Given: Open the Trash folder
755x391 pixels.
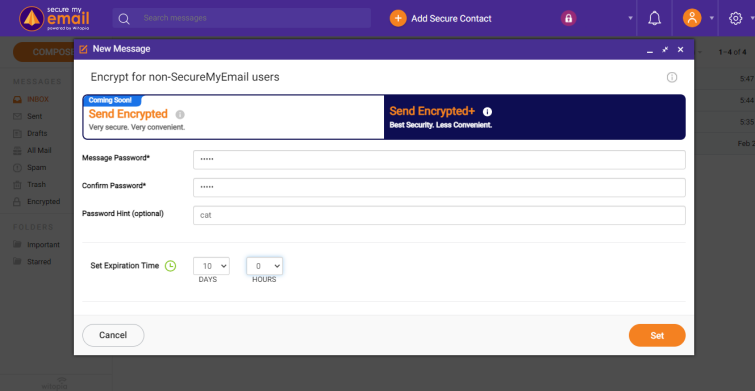Looking at the screenshot, I should point(36,184).
